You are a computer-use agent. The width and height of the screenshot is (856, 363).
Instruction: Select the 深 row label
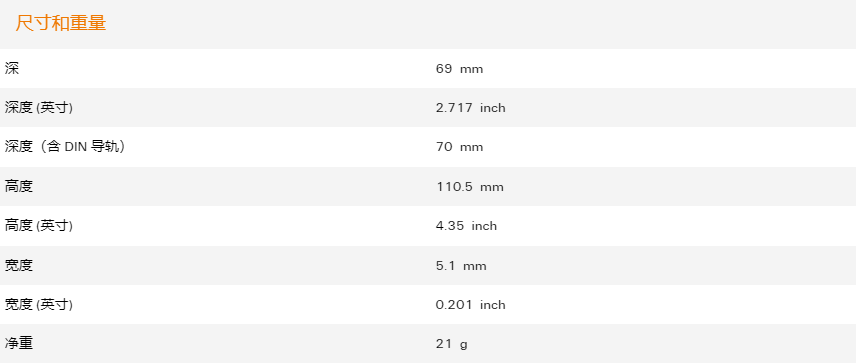coord(11,68)
